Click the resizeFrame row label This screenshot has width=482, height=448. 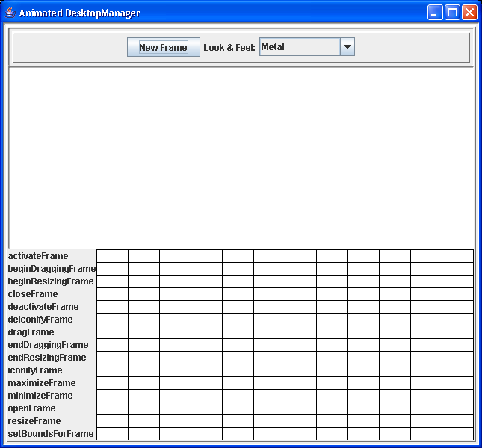pos(34,421)
